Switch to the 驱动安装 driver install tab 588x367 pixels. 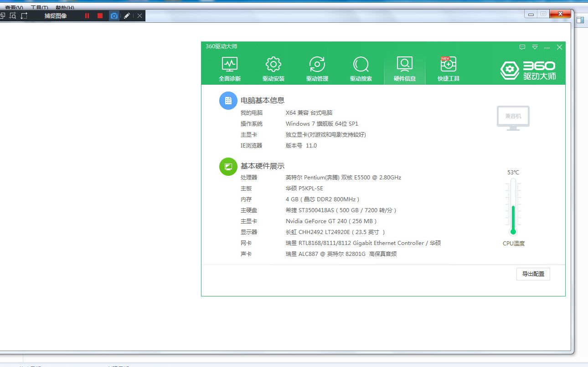[273, 69]
